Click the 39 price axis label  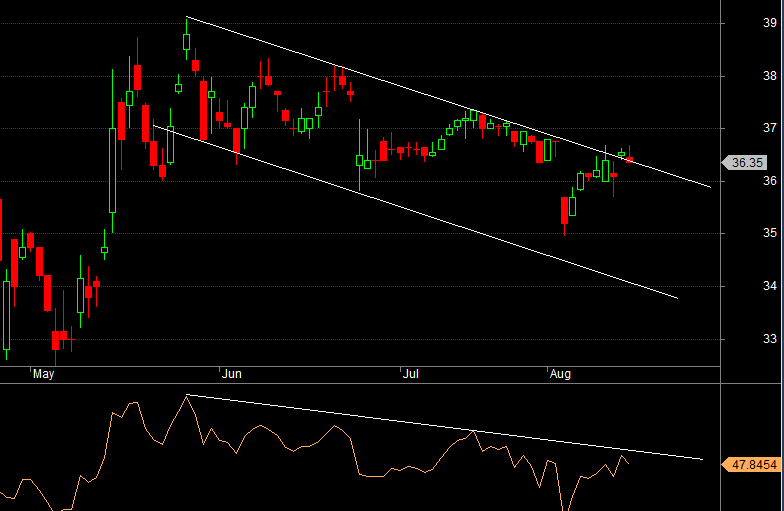[770, 23]
